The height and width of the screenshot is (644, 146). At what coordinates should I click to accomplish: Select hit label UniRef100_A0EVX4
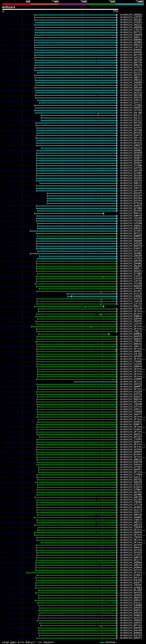click(x=131, y=100)
